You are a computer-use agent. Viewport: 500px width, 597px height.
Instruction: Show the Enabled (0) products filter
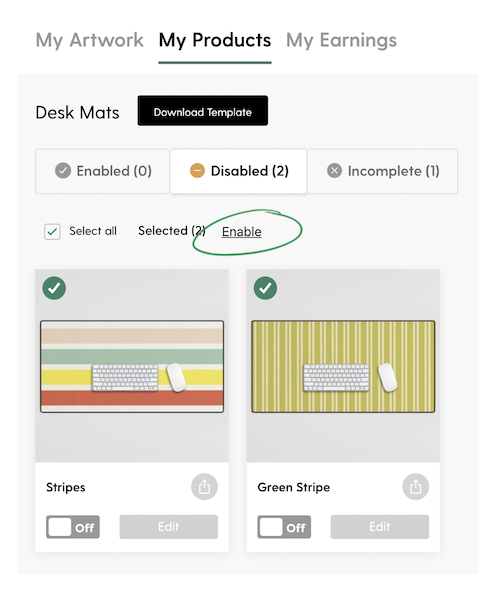click(102, 171)
